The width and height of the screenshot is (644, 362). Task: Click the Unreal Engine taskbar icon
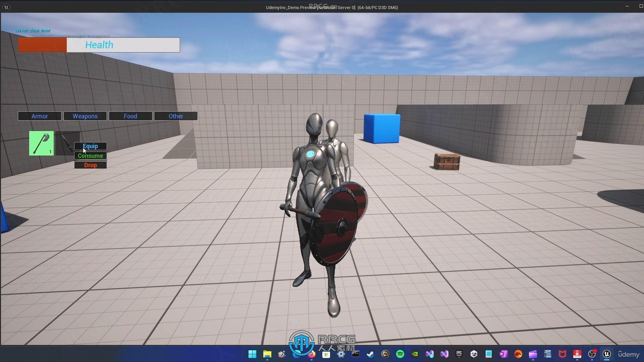606,354
